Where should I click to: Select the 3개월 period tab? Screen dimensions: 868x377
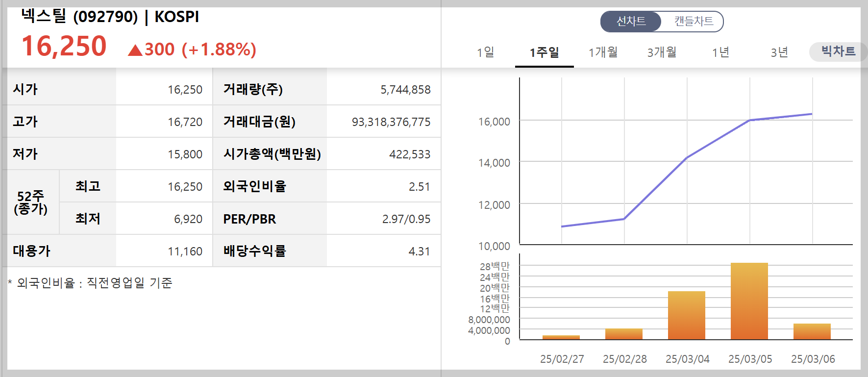662,52
